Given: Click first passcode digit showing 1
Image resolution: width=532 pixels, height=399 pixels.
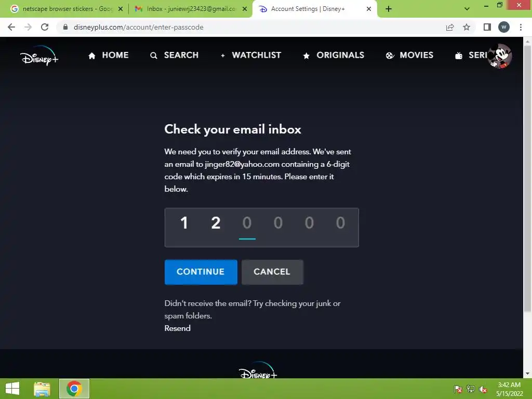Looking at the screenshot, I should click(184, 223).
